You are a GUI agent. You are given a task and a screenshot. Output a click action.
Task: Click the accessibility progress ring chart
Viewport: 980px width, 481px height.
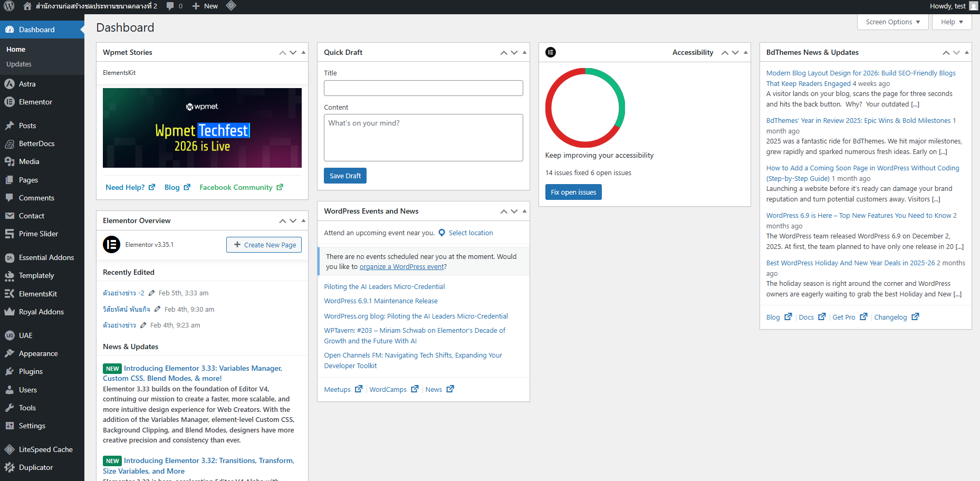point(585,108)
